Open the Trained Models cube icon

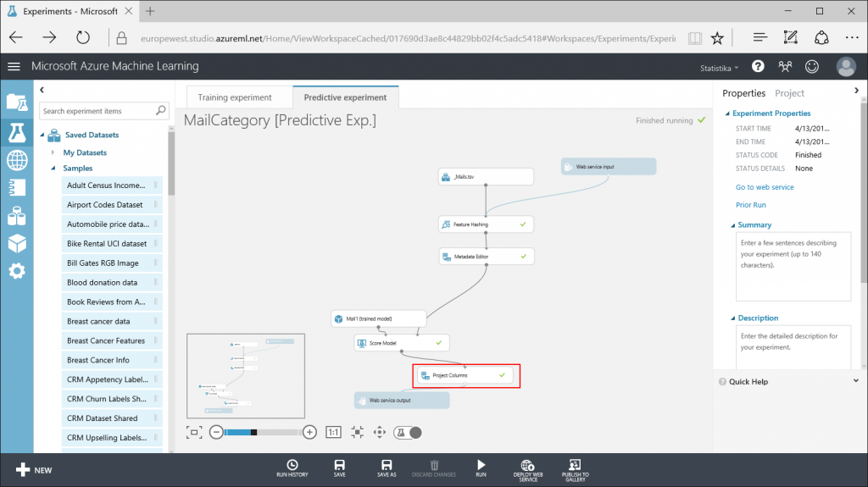tap(17, 244)
